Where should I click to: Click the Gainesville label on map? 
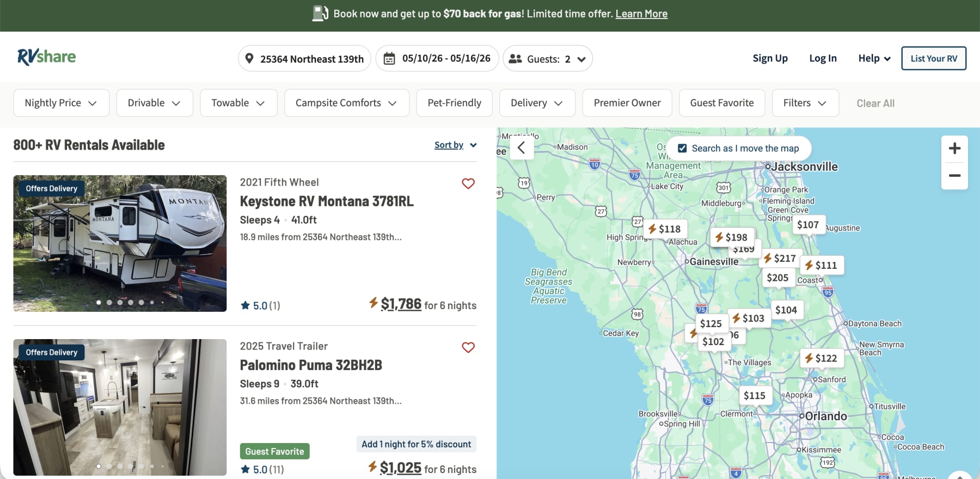(714, 262)
